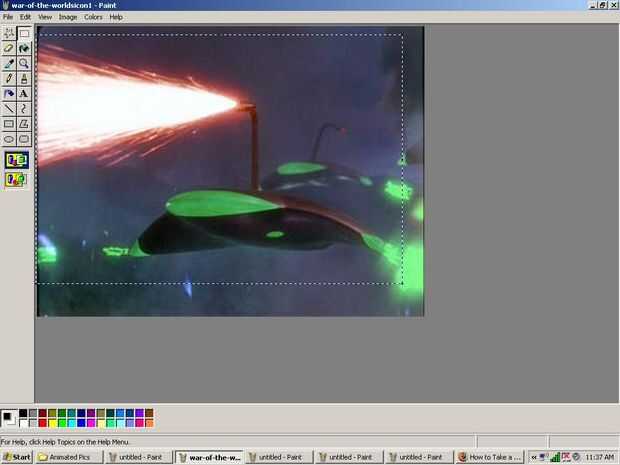
Task: Switch to Animated Pics folder in taskbar
Action: point(69,457)
